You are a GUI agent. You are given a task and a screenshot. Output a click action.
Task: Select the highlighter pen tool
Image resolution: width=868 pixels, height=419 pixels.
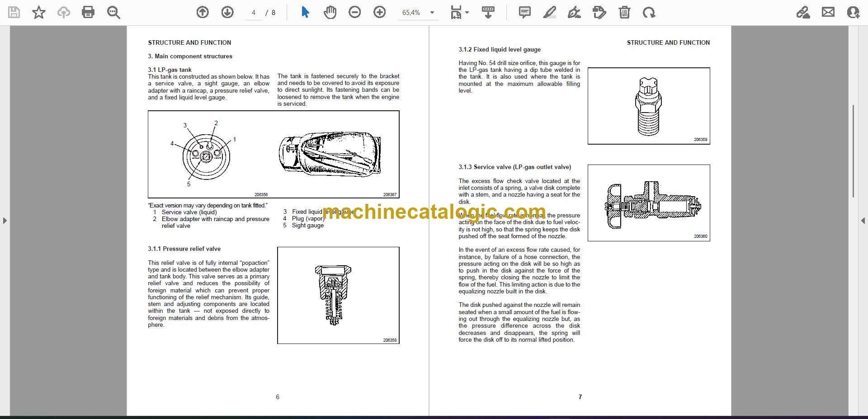[549, 13]
